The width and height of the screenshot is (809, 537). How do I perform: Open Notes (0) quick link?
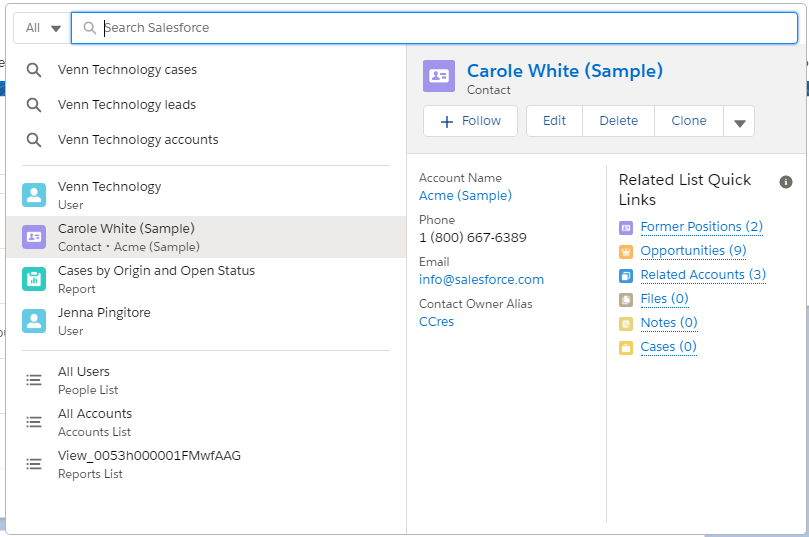pyautogui.click(x=669, y=322)
